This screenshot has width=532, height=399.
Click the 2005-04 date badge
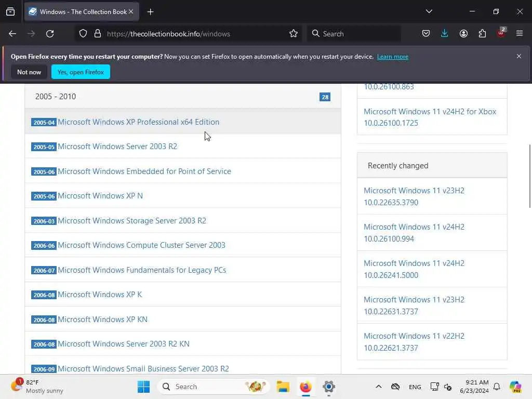[x=44, y=123]
